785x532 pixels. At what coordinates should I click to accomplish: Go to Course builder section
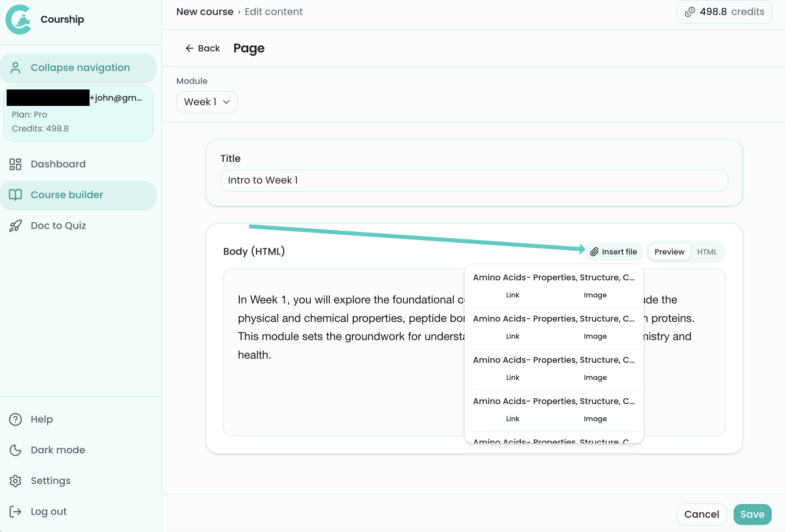(78, 195)
